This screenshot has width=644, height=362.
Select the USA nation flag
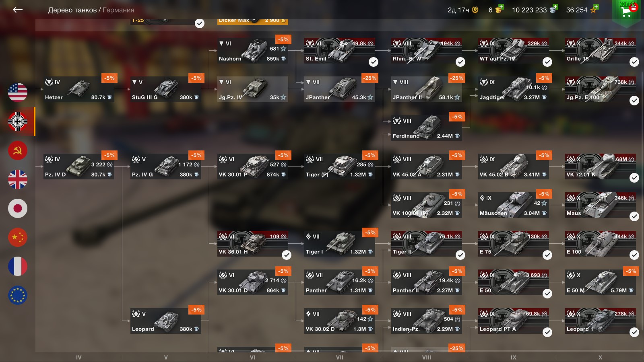tap(18, 93)
